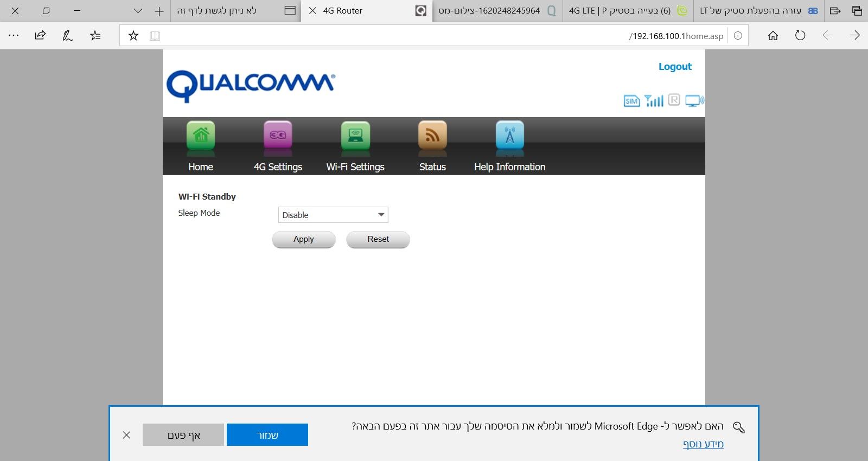
Task: Click the 'אף פעם' never button
Action: click(x=183, y=435)
